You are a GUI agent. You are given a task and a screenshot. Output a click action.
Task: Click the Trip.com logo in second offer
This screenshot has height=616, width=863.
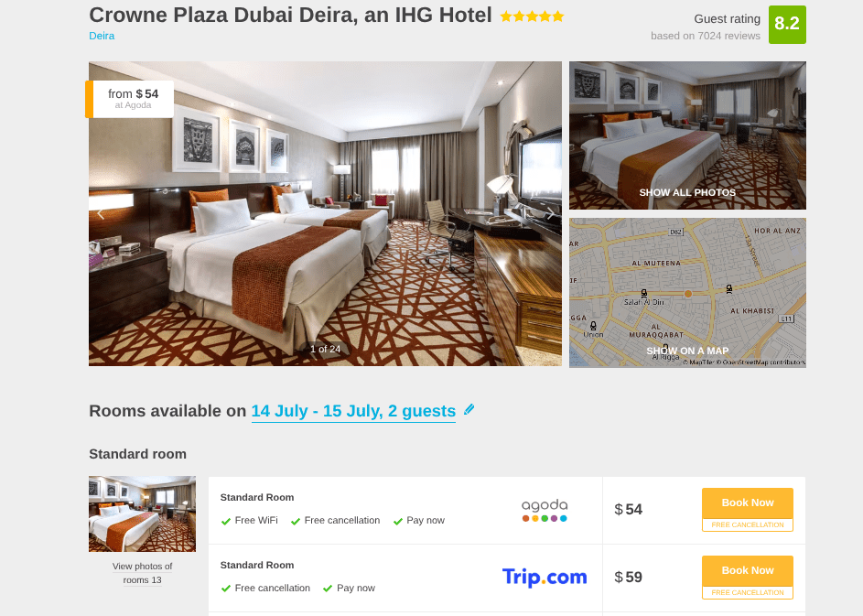coord(545,577)
